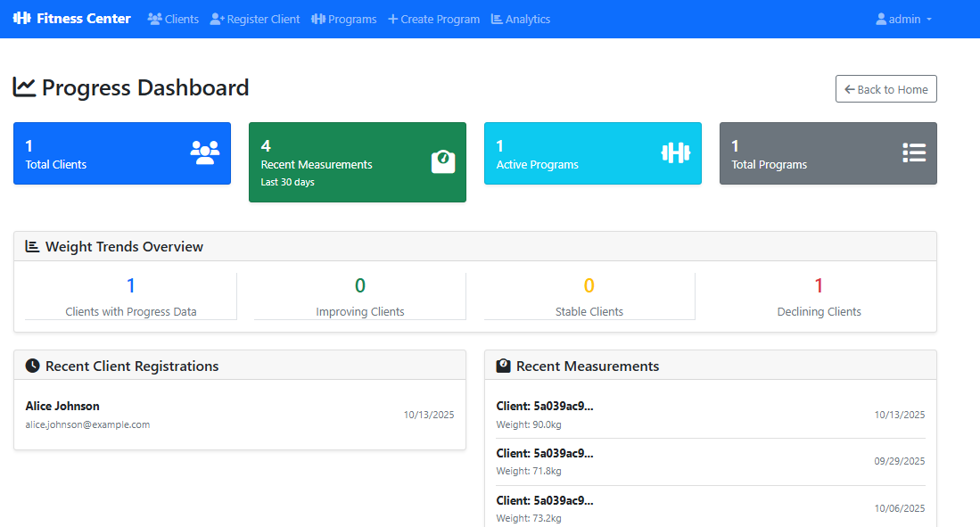Open the Clients menu item
This screenshot has height=527, width=980.
[173, 19]
